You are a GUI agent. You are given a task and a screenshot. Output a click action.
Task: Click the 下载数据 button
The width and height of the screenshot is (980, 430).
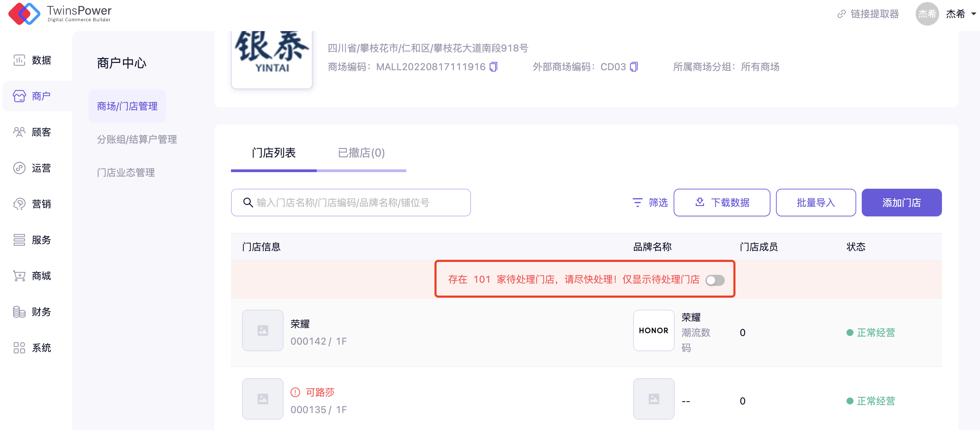pyautogui.click(x=722, y=203)
